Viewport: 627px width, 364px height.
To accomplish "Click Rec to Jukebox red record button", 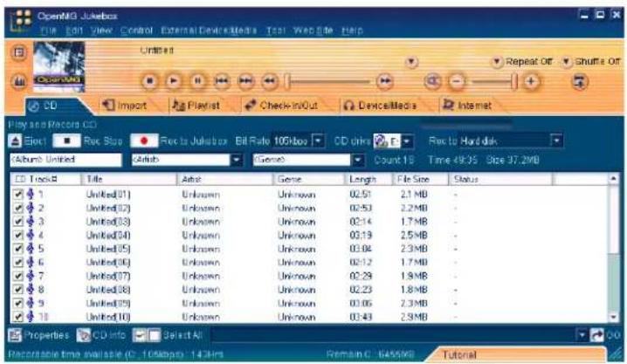I will [144, 141].
